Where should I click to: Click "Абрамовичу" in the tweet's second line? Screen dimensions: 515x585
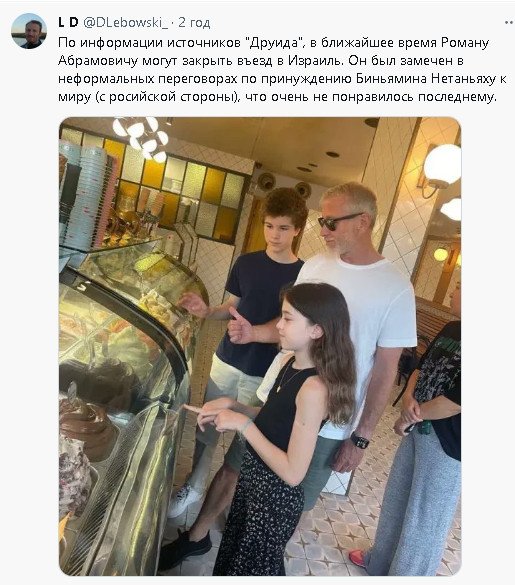(98, 61)
